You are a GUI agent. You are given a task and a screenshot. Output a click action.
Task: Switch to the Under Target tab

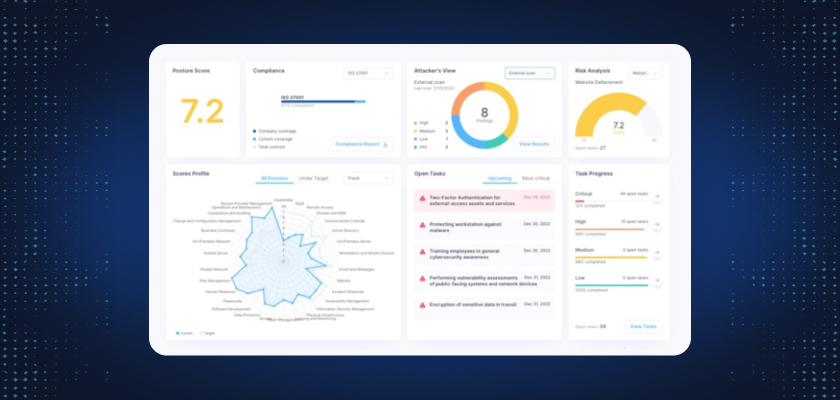(314, 178)
